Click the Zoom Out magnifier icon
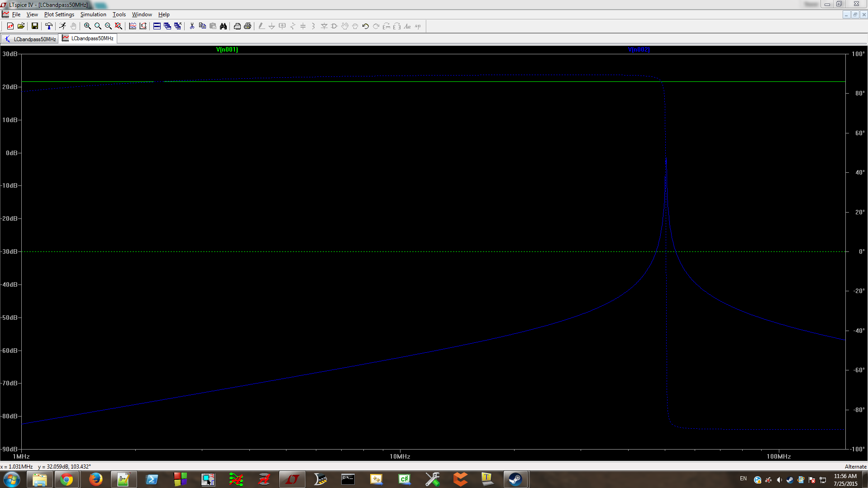The height and width of the screenshot is (488, 868). coord(108,26)
